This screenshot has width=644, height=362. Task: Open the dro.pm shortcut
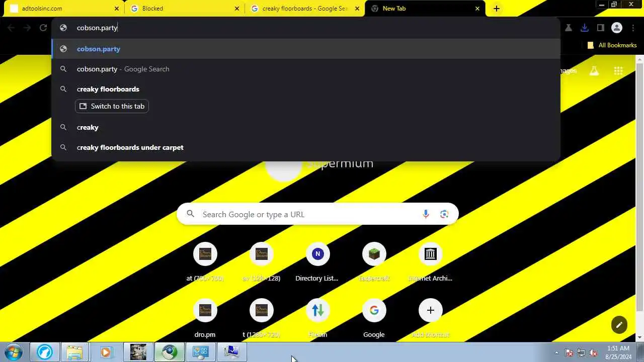(205, 318)
